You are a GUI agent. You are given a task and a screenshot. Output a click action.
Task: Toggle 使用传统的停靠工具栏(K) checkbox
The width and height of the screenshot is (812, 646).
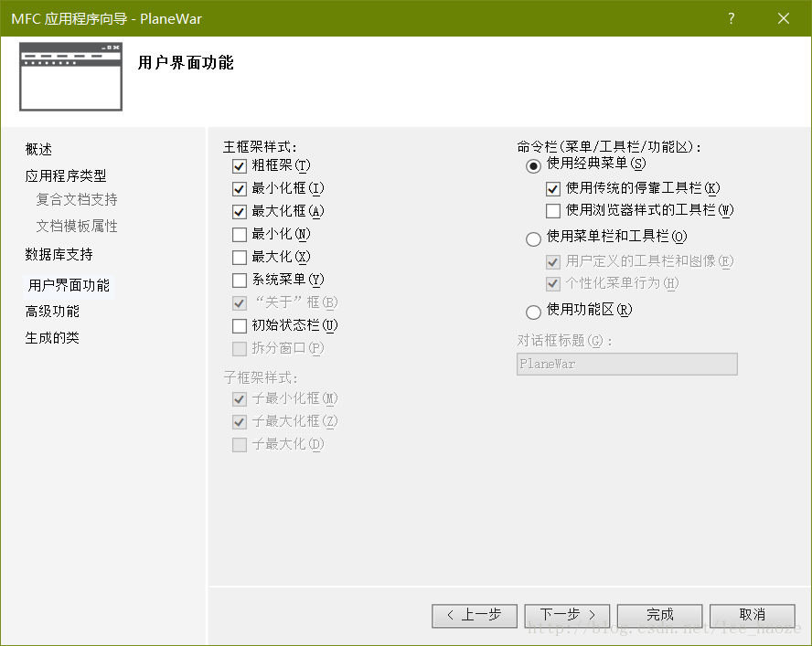pos(553,189)
